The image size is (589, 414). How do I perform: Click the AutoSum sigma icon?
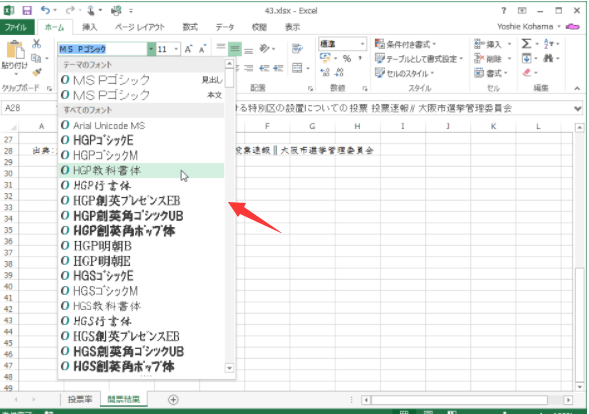(x=526, y=44)
